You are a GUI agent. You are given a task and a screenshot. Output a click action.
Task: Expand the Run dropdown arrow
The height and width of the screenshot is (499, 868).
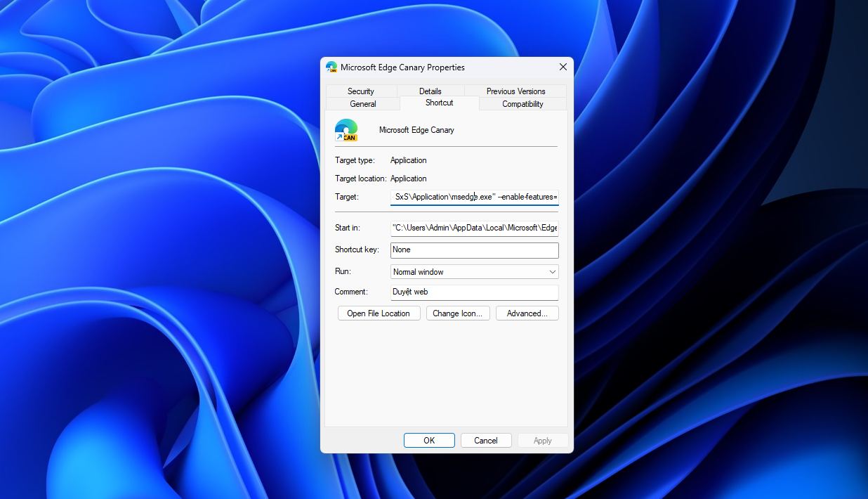coord(552,272)
